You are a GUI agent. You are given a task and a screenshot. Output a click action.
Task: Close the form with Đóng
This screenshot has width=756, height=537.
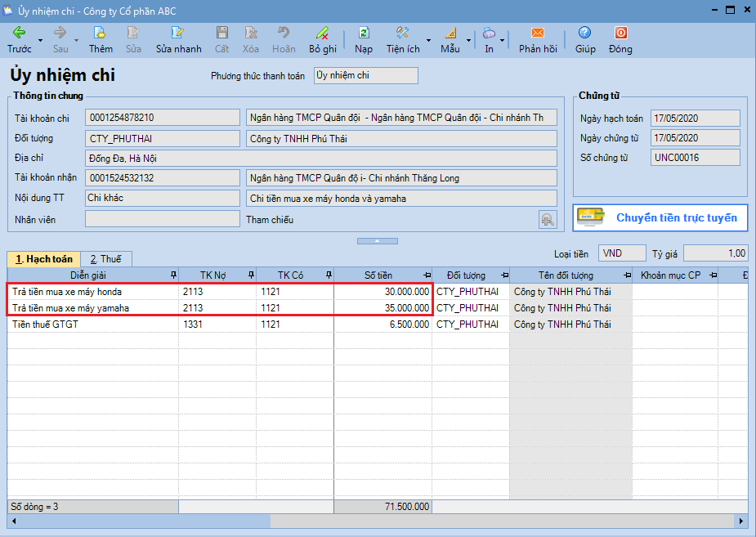point(620,39)
